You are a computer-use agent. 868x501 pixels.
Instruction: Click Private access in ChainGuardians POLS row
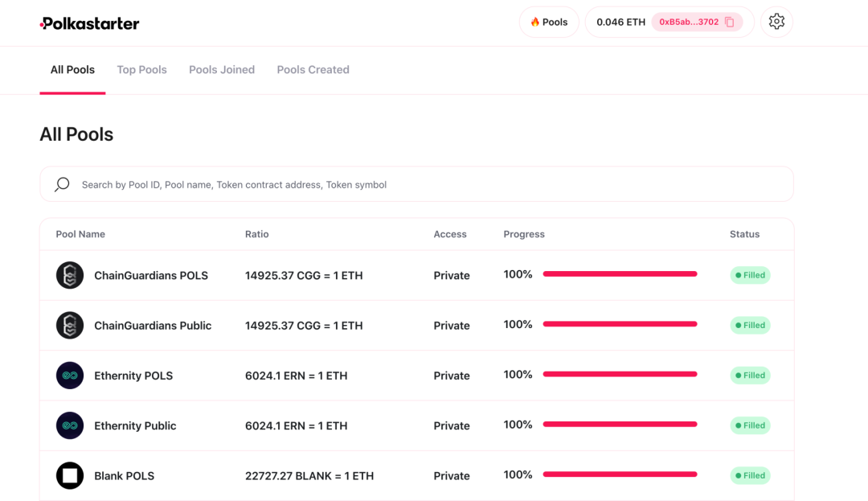pos(452,276)
